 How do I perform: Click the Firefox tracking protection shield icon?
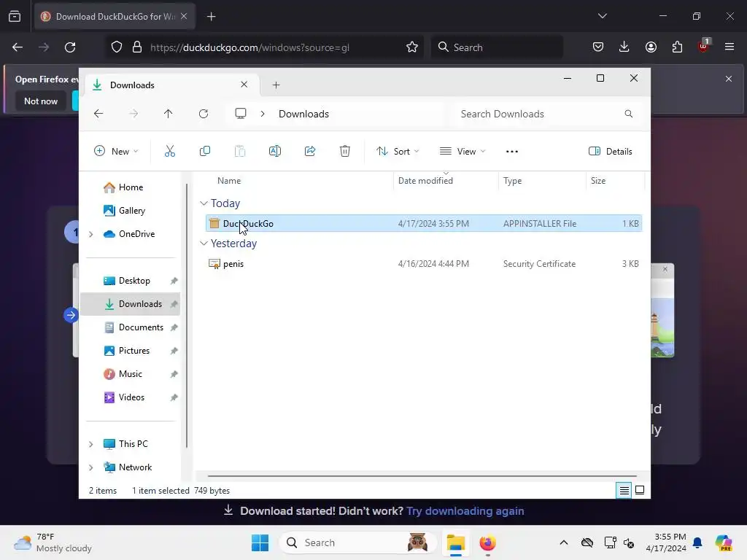pyautogui.click(x=117, y=47)
